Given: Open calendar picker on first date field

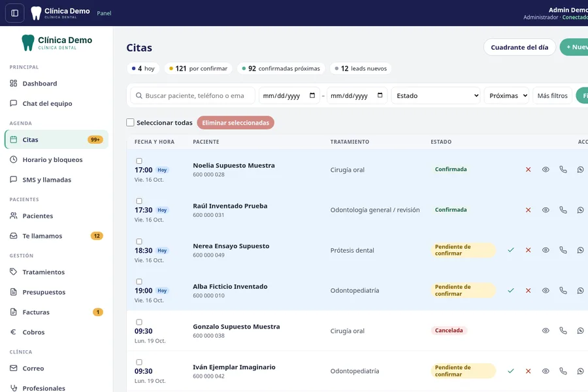Looking at the screenshot, I should (x=312, y=95).
